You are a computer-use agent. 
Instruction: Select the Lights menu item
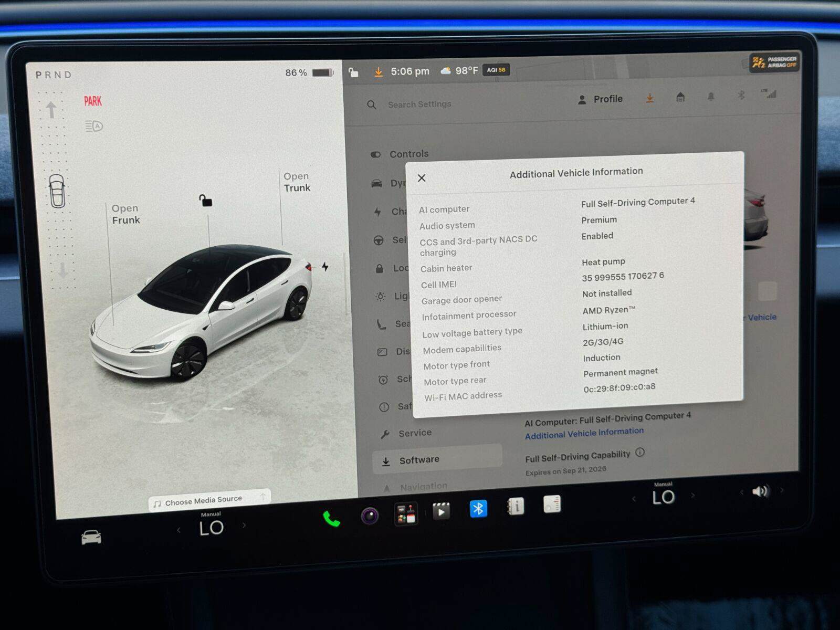(393, 296)
